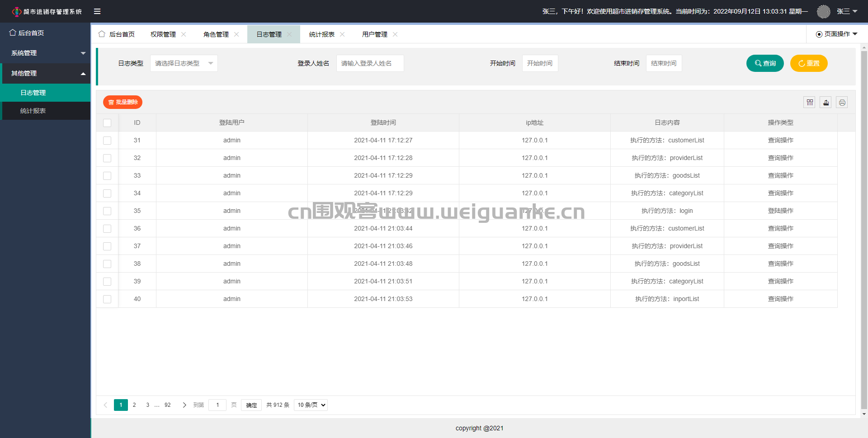The image size is (868, 438).
Task: Close the 用户管理 tab
Action: coord(395,34)
